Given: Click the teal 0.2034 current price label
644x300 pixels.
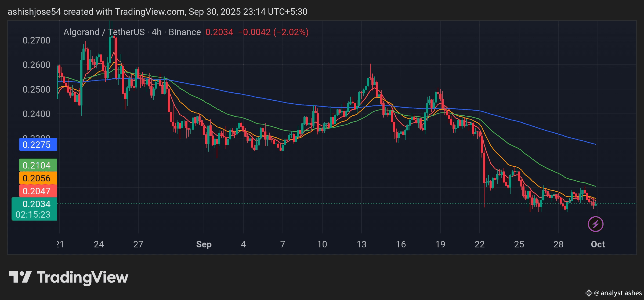Looking at the screenshot, I should pyautogui.click(x=36, y=204).
